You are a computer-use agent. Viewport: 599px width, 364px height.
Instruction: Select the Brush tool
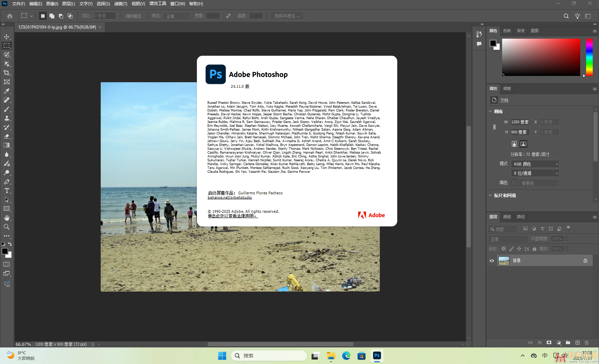pos(7,109)
